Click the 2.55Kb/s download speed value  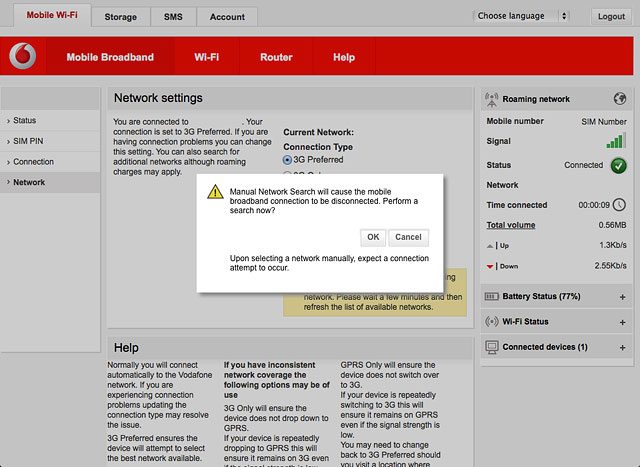610,265
